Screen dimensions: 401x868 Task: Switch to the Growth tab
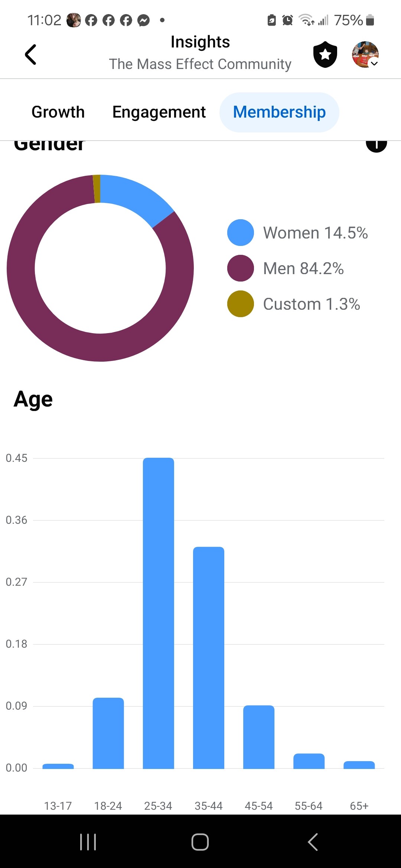click(x=58, y=112)
